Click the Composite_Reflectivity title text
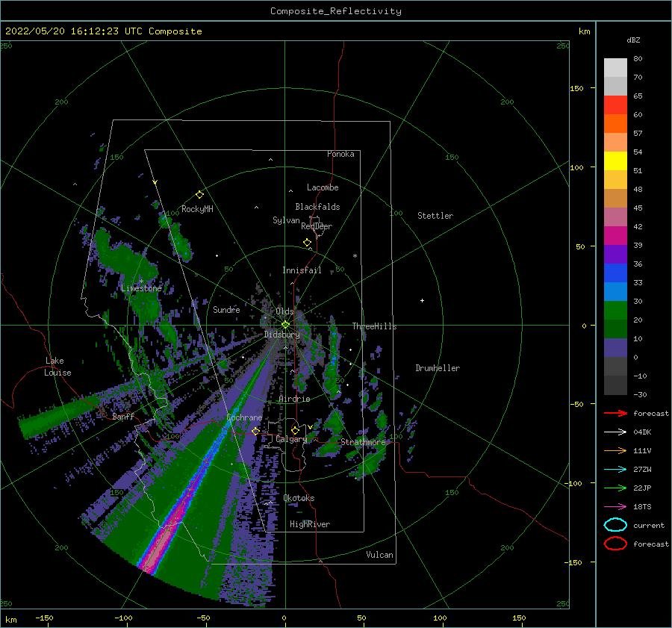Screen dimensions: 672x628 tap(336, 11)
